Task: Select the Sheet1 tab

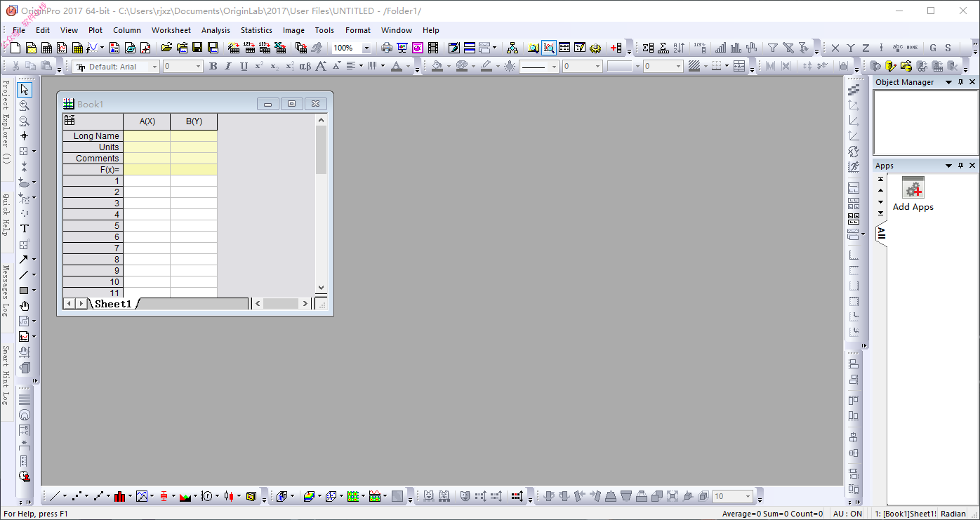Action: [113, 304]
